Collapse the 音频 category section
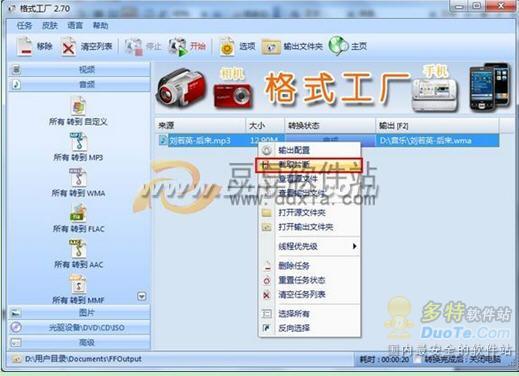The height and width of the screenshot is (376, 519). [x=79, y=84]
